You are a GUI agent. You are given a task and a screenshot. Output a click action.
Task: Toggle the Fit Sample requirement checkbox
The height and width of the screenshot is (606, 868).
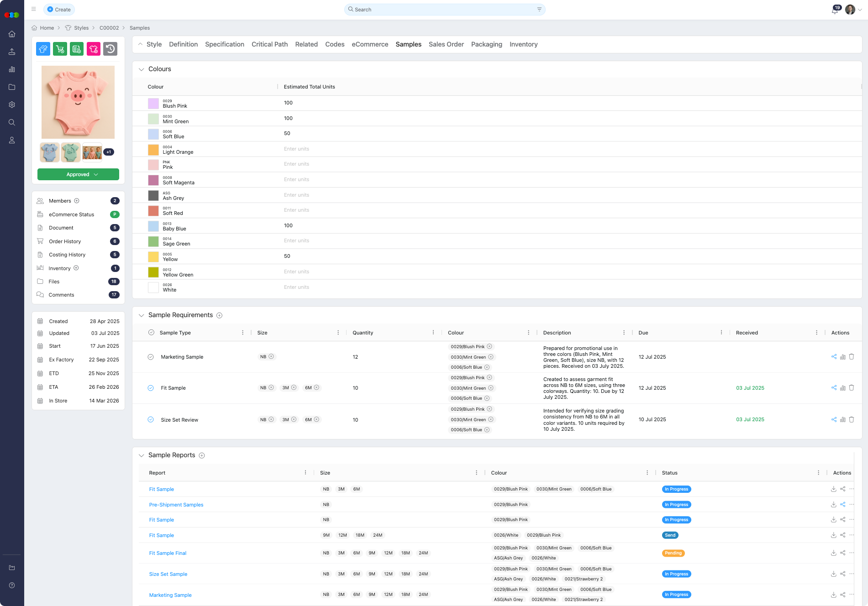coord(151,388)
